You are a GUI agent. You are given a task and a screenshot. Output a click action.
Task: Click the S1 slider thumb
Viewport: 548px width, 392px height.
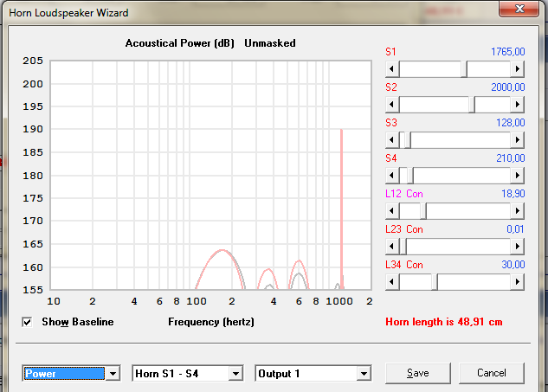[x=464, y=69]
